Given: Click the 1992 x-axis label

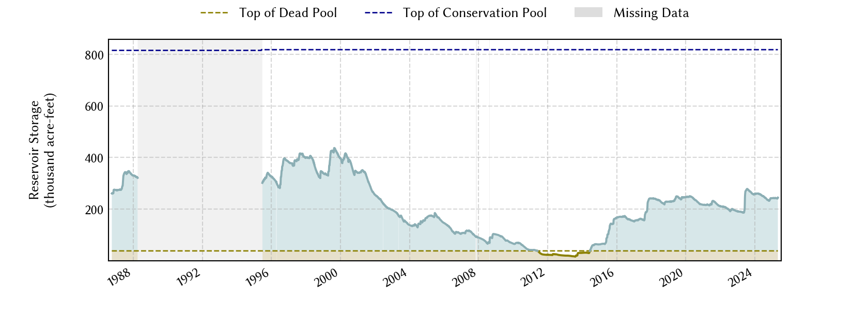Looking at the screenshot, I should pos(188,278).
